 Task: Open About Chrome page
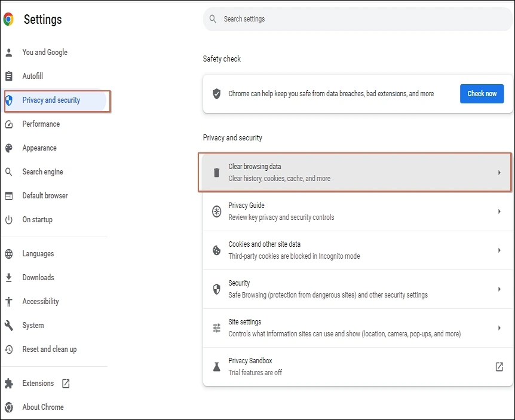[43, 407]
